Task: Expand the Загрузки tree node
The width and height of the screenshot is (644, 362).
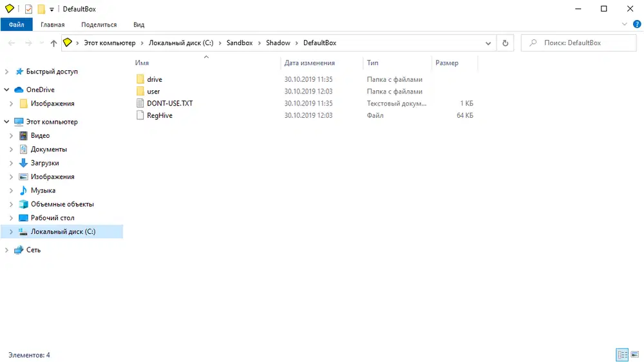Action: click(11, 163)
